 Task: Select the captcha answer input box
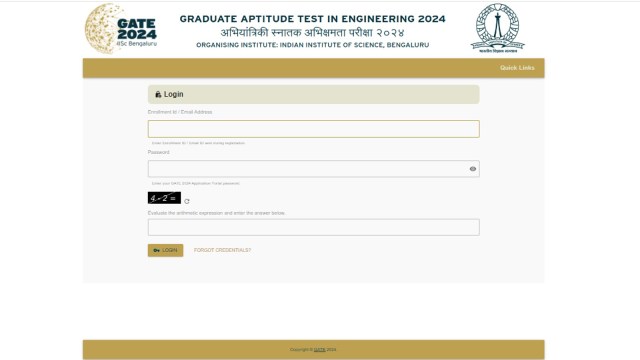click(313, 227)
